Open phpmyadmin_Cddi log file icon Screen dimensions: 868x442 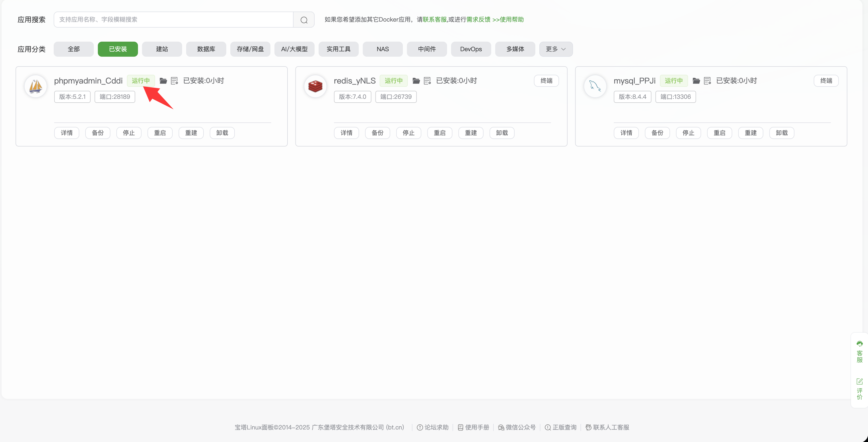pyautogui.click(x=174, y=81)
